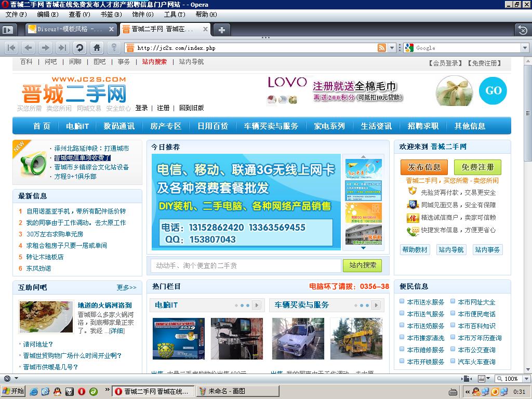This screenshot has width=532, height=399.
Task: Click the 免费注册 green button
Action: click(477, 167)
